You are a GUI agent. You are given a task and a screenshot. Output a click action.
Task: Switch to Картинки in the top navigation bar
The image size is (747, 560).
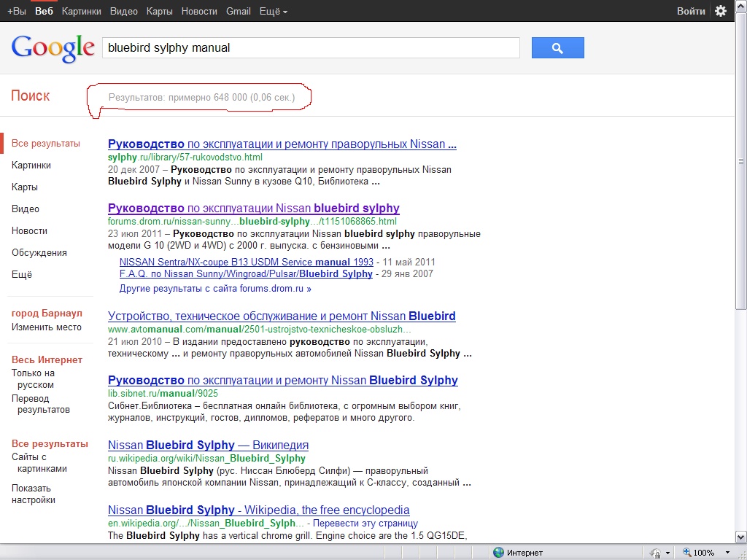[82, 11]
